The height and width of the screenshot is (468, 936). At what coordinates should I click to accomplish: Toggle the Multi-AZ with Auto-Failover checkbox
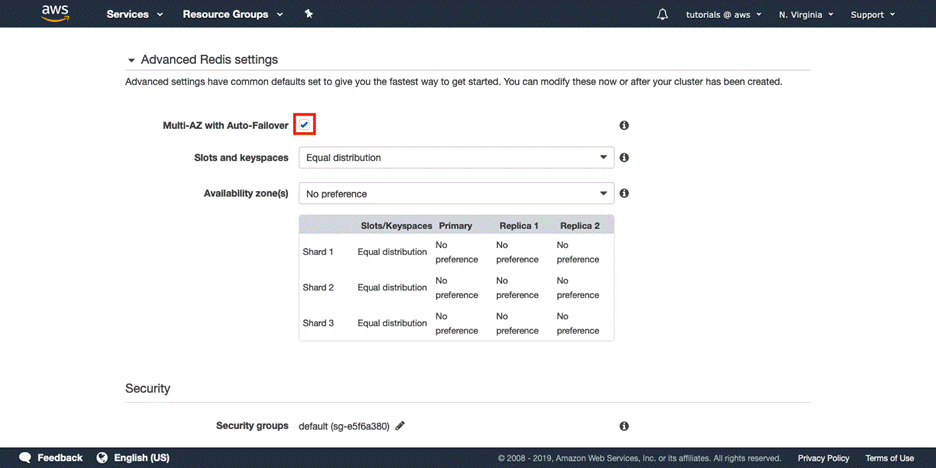tap(305, 125)
